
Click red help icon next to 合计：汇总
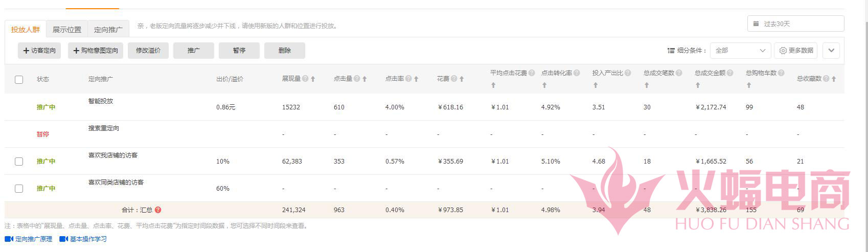158,210
